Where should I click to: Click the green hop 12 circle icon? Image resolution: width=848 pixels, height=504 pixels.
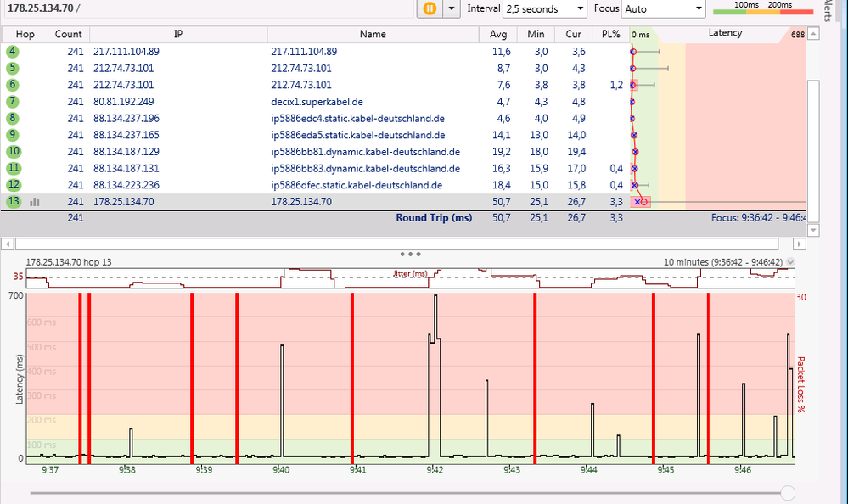(x=14, y=185)
